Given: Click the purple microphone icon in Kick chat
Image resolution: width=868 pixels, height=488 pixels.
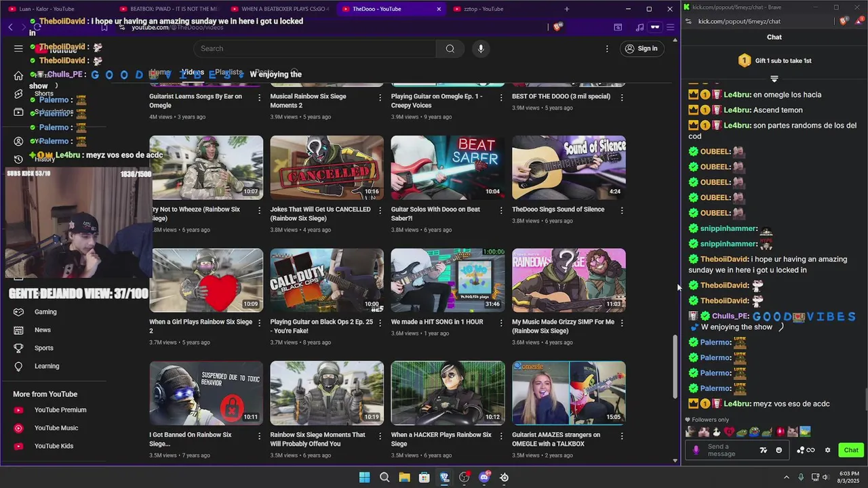Looking at the screenshot, I should tap(696, 450).
